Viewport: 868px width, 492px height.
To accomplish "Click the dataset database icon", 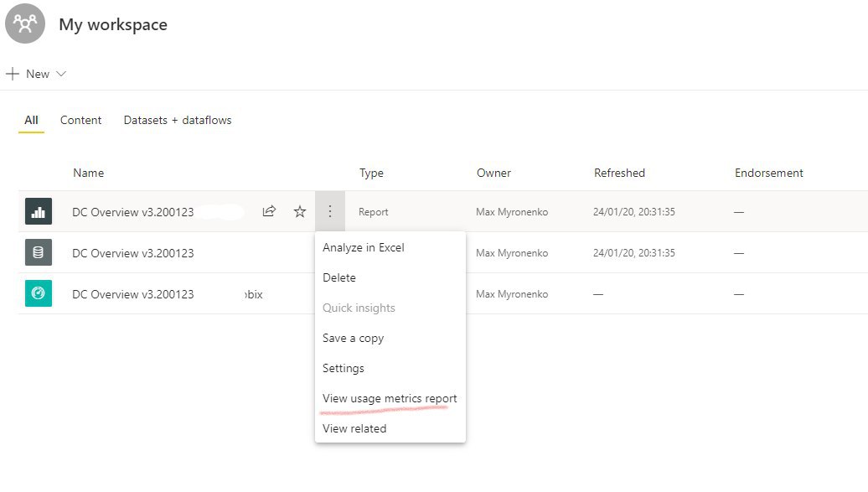I will coord(39,252).
